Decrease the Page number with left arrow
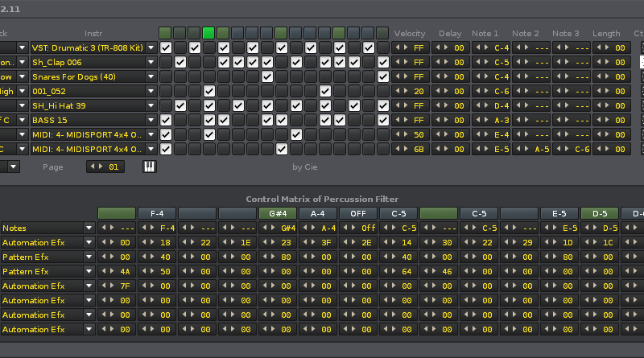 94,167
